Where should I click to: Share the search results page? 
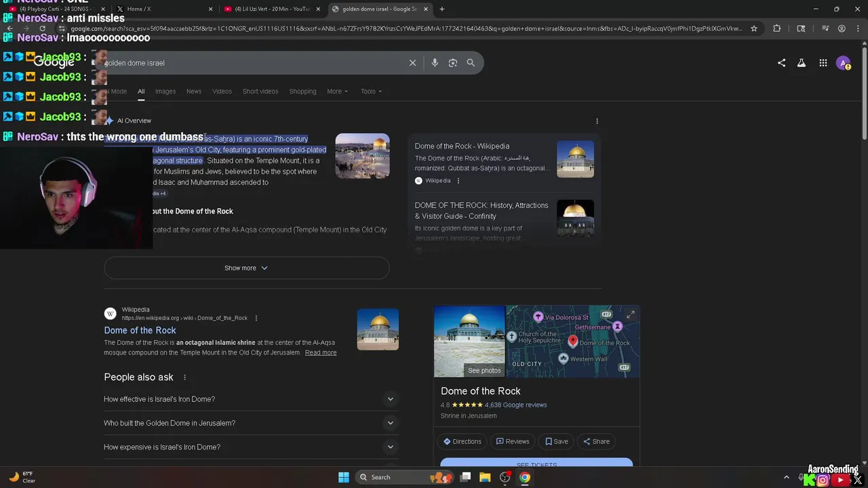coord(781,63)
